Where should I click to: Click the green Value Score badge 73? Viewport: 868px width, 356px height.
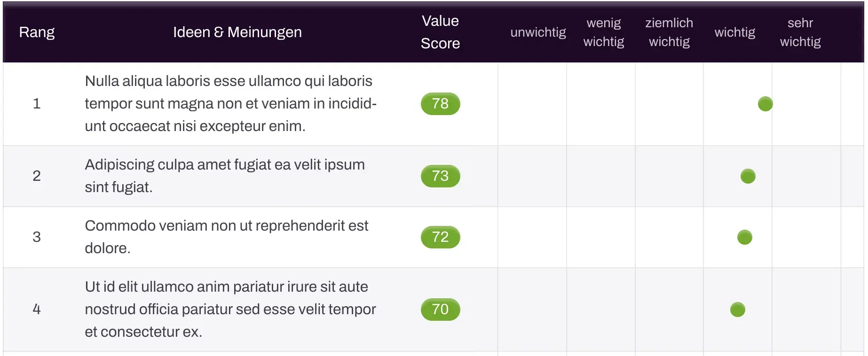coord(440,176)
